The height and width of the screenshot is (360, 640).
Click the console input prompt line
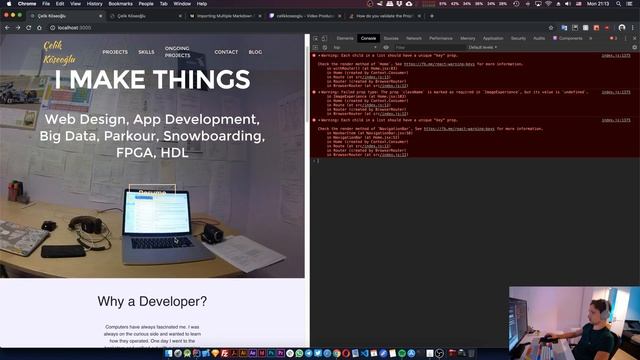(x=476, y=161)
